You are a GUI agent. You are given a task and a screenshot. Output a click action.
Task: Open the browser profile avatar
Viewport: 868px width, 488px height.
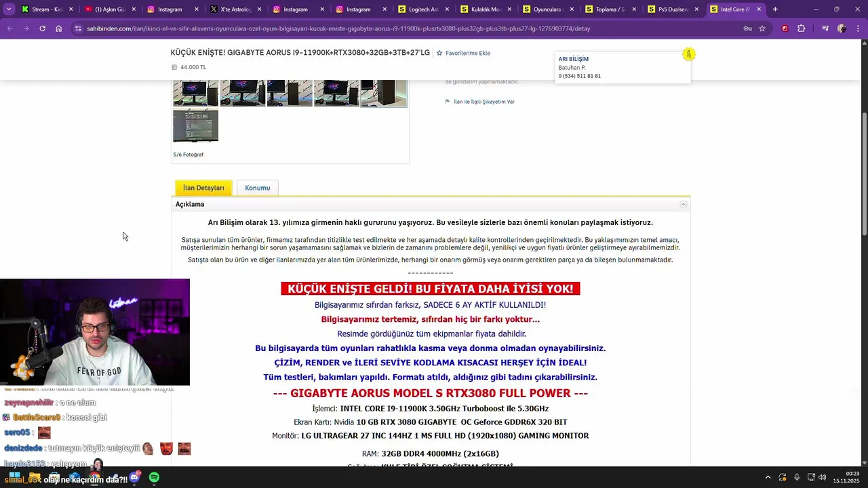pyautogui.click(x=842, y=28)
